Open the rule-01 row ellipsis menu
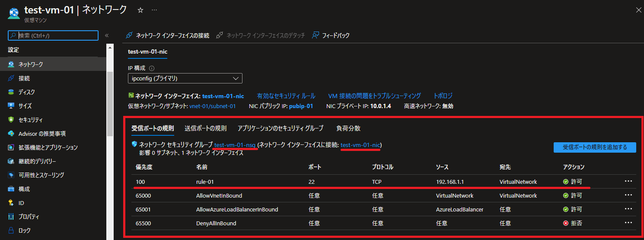Viewport: 644px width, 240px height. point(628,181)
